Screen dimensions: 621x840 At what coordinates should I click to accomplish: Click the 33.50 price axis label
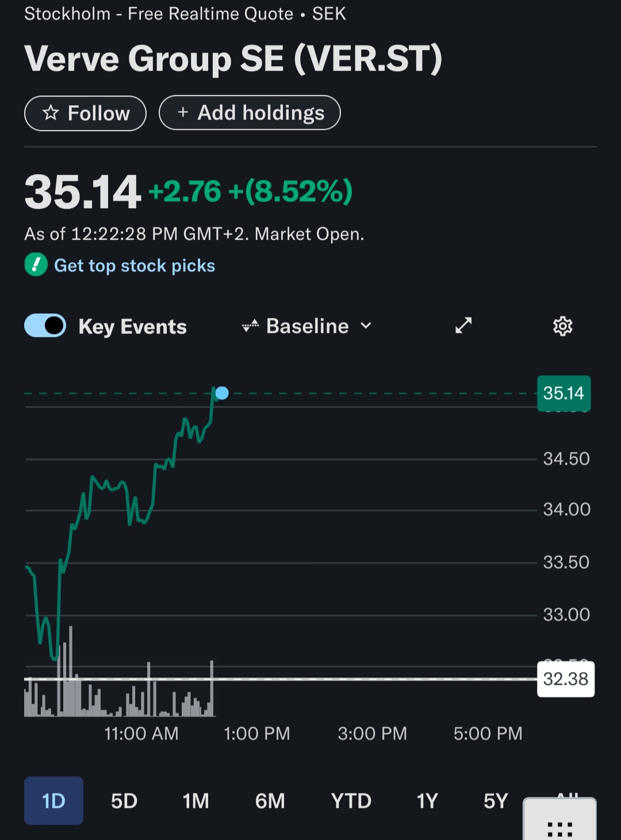tap(566, 562)
